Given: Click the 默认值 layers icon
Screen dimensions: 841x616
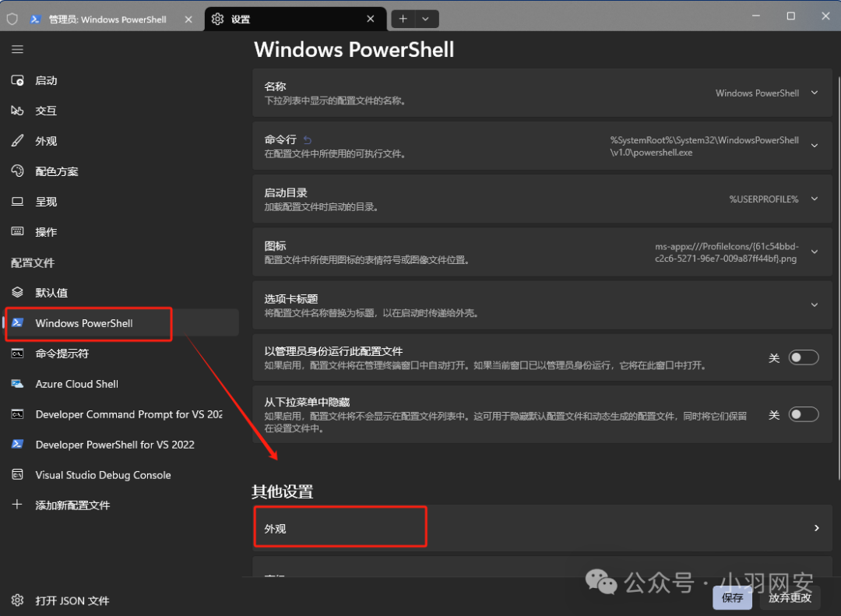Looking at the screenshot, I should coord(17,292).
